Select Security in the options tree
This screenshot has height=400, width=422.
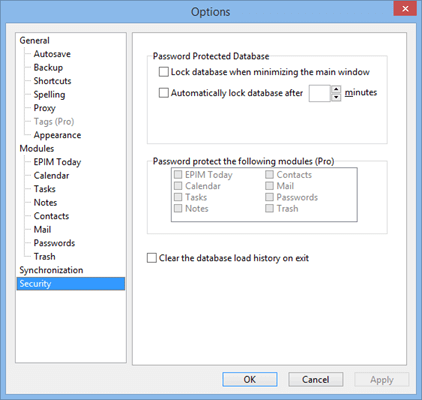tap(71, 284)
